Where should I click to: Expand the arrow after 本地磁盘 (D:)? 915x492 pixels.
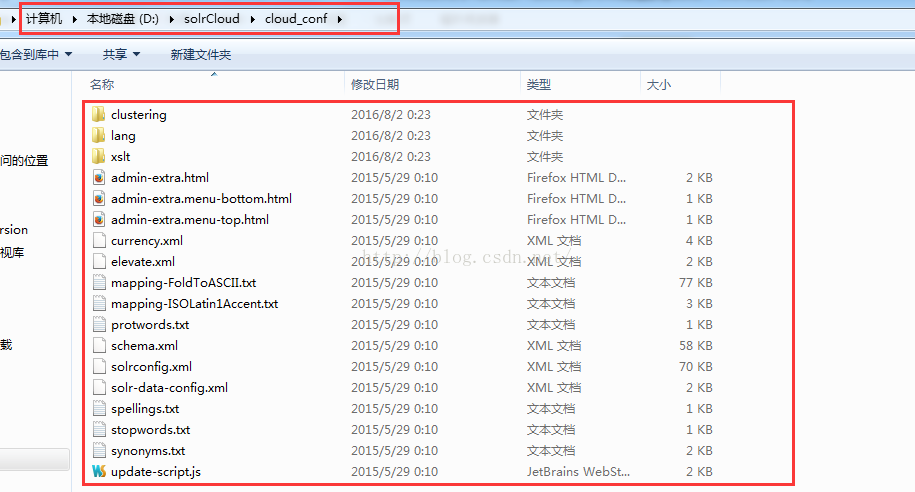172,19
